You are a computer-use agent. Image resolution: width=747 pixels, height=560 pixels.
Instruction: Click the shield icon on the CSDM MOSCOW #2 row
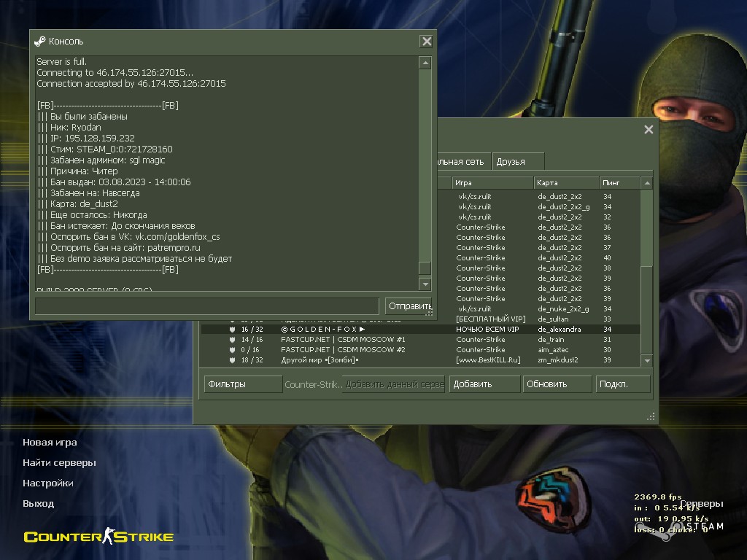[x=233, y=350]
